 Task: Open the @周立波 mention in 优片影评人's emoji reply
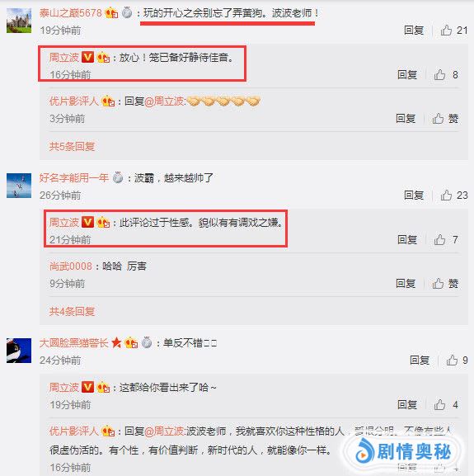tap(164, 101)
